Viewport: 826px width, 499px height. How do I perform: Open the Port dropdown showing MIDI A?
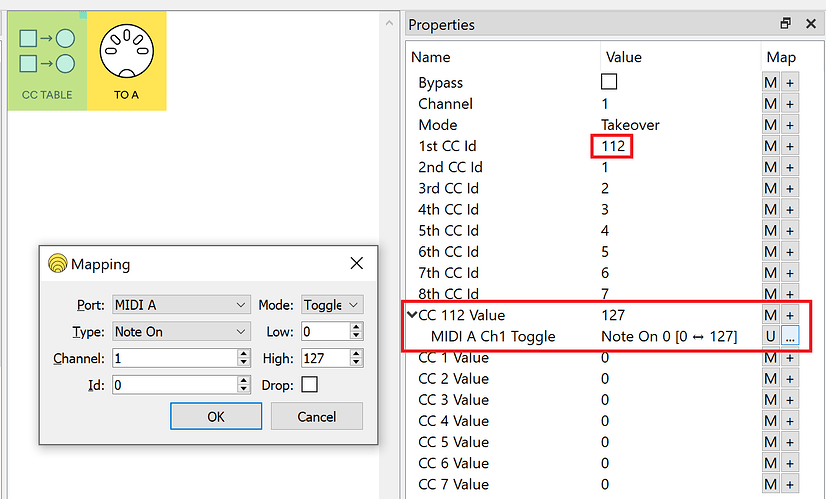coord(181,305)
